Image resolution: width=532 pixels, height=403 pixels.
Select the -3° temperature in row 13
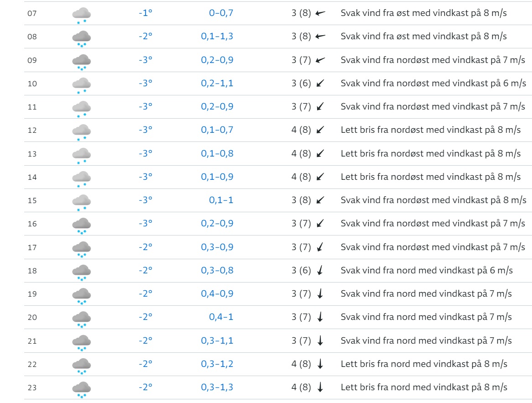146,153
